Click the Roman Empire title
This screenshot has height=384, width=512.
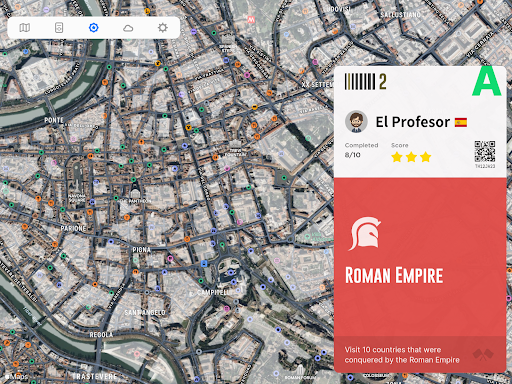click(394, 275)
